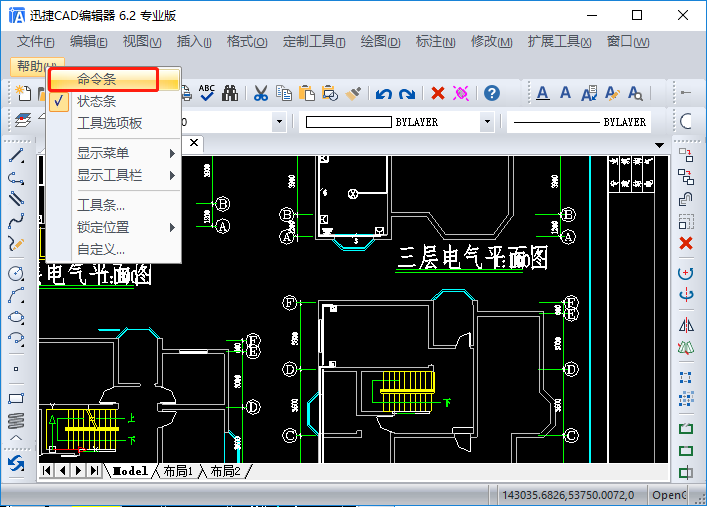This screenshot has width=707, height=507.
Task: Open Help via question mark icon
Action: click(x=492, y=93)
